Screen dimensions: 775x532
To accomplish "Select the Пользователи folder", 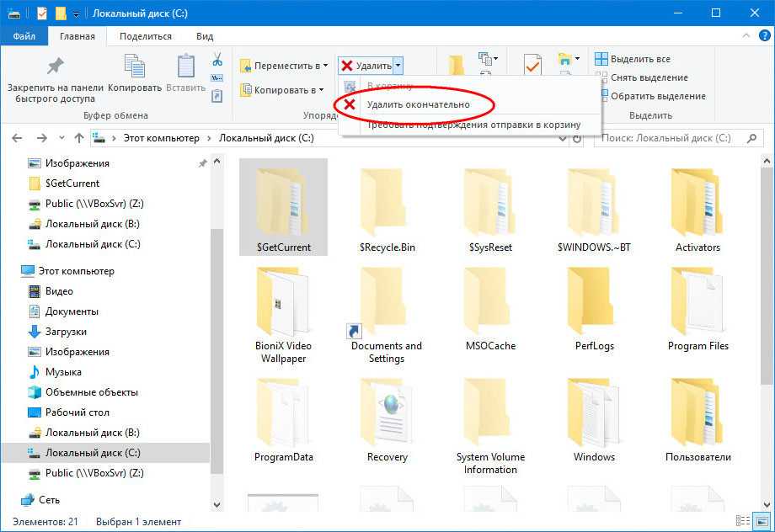I will (x=697, y=420).
